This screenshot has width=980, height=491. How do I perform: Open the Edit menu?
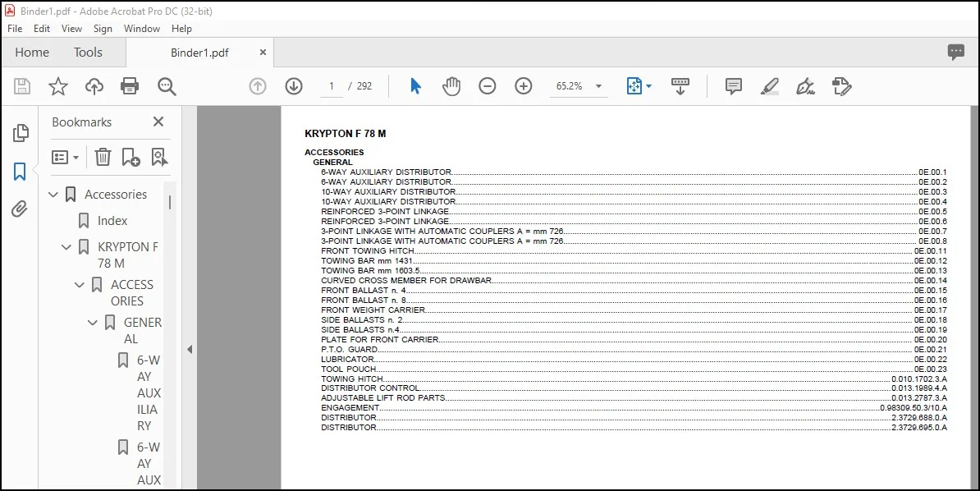pos(42,29)
